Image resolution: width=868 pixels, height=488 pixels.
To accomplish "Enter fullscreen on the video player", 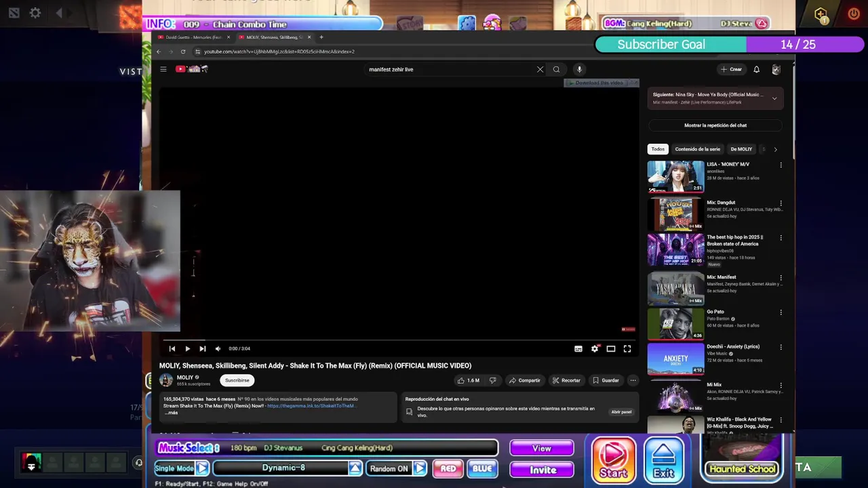I will click(627, 348).
